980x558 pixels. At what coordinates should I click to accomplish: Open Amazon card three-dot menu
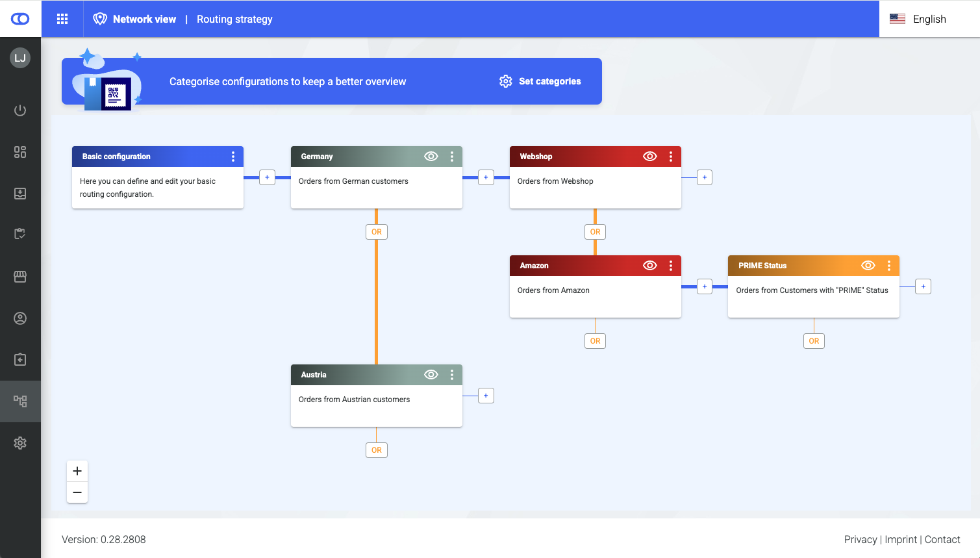(671, 266)
